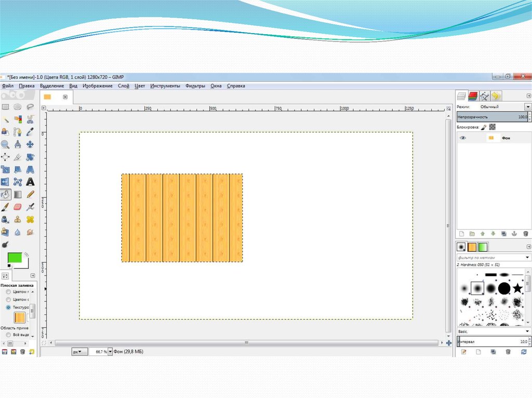
Task: Hide the Фон layer via eye icon
Action: (462, 138)
